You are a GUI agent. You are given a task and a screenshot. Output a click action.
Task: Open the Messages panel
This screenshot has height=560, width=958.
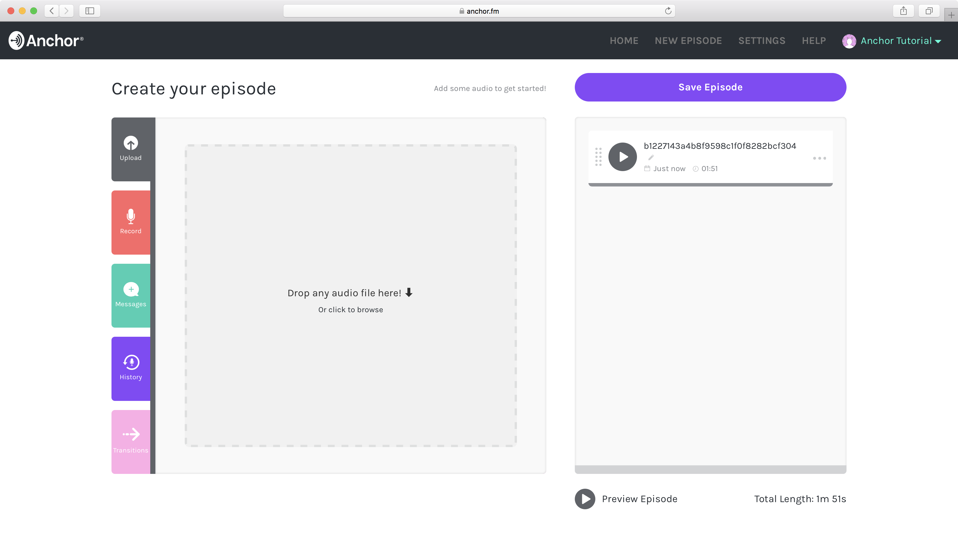pyautogui.click(x=131, y=295)
